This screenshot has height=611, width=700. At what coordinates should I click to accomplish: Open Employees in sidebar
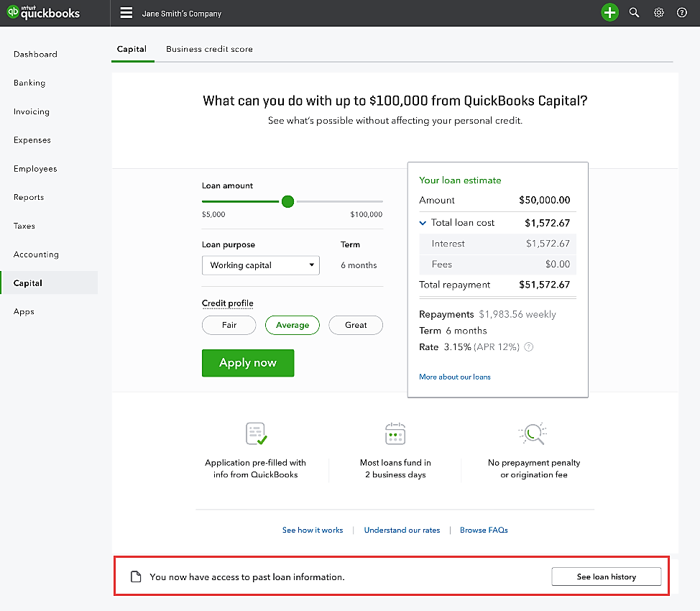[35, 168]
